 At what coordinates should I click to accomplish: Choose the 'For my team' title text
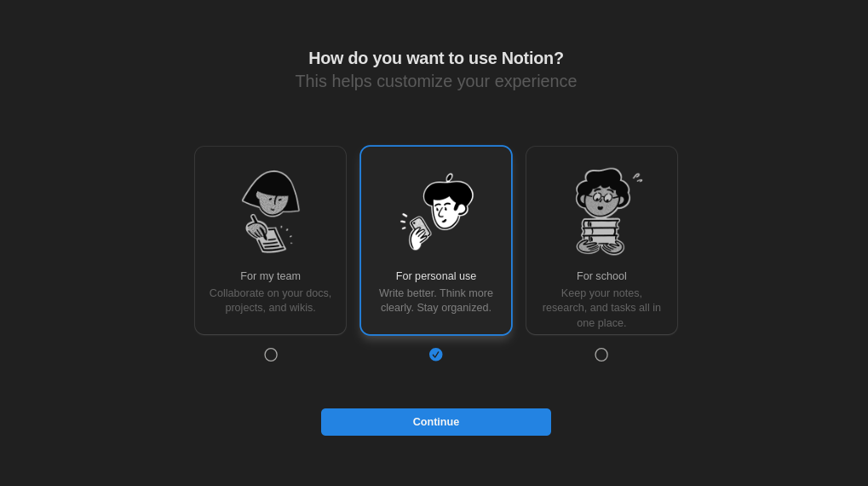[x=270, y=276]
